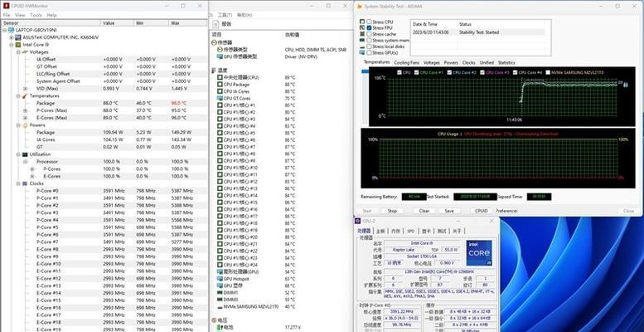Open the File menu in HWMonitor
The height and width of the screenshot is (332, 644).
coord(6,15)
